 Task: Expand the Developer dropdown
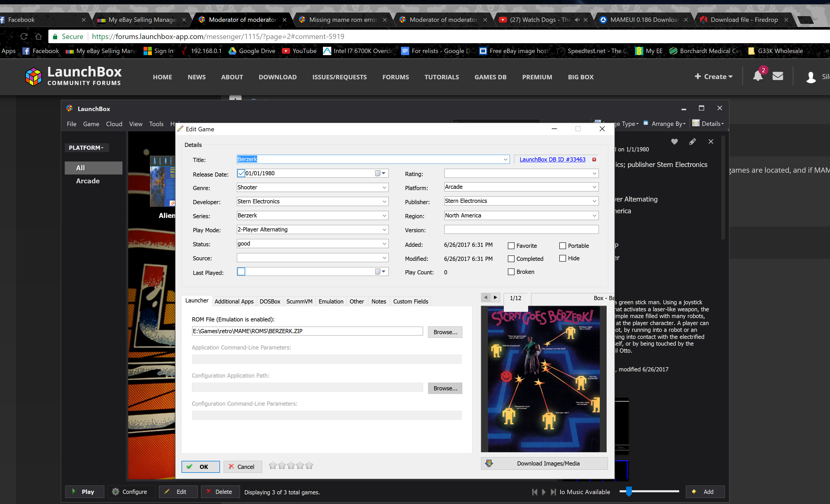click(x=384, y=202)
